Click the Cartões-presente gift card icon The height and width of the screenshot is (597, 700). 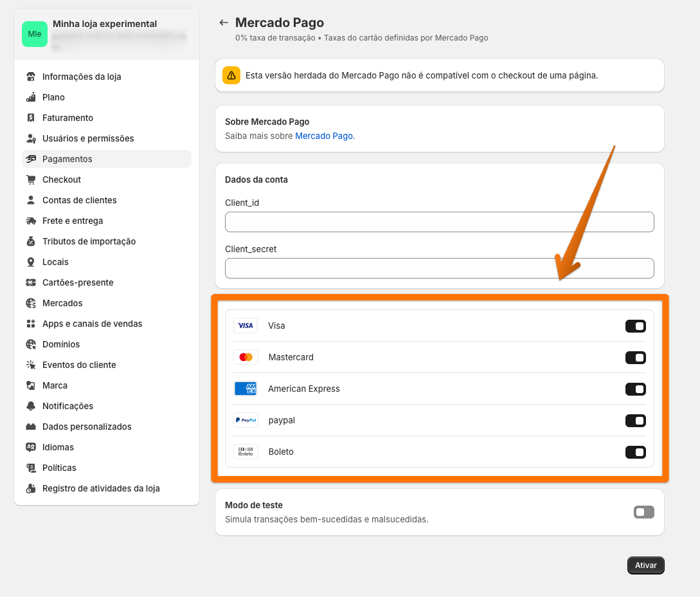pos(31,282)
